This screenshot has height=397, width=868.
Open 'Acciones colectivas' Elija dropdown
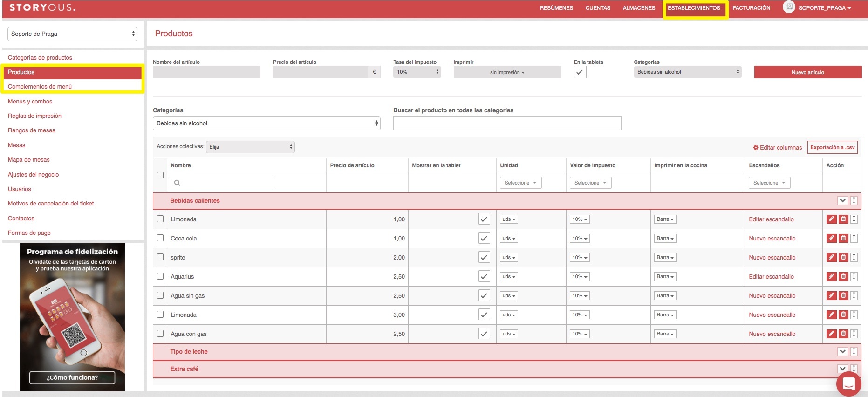click(250, 147)
